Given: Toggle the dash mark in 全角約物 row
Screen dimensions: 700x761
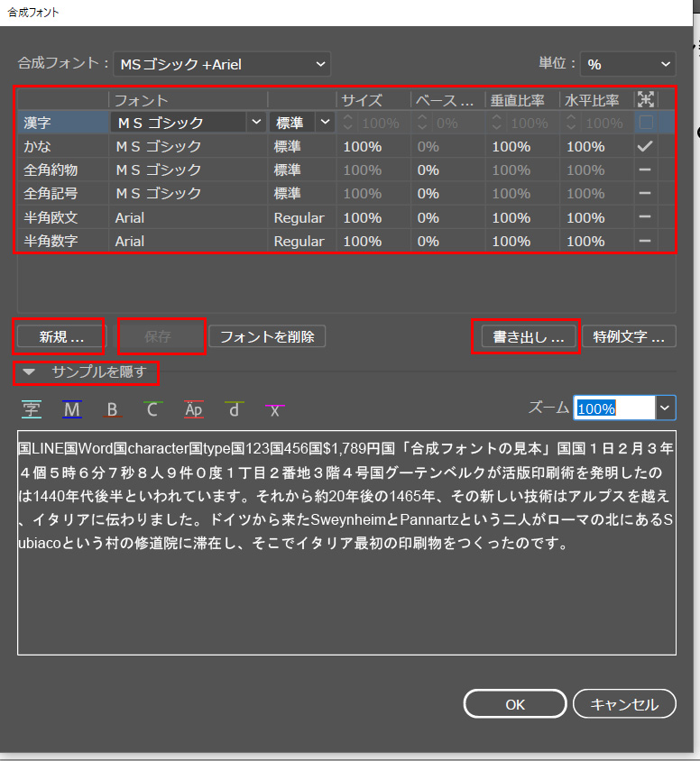Looking at the screenshot, I should 645,170.
